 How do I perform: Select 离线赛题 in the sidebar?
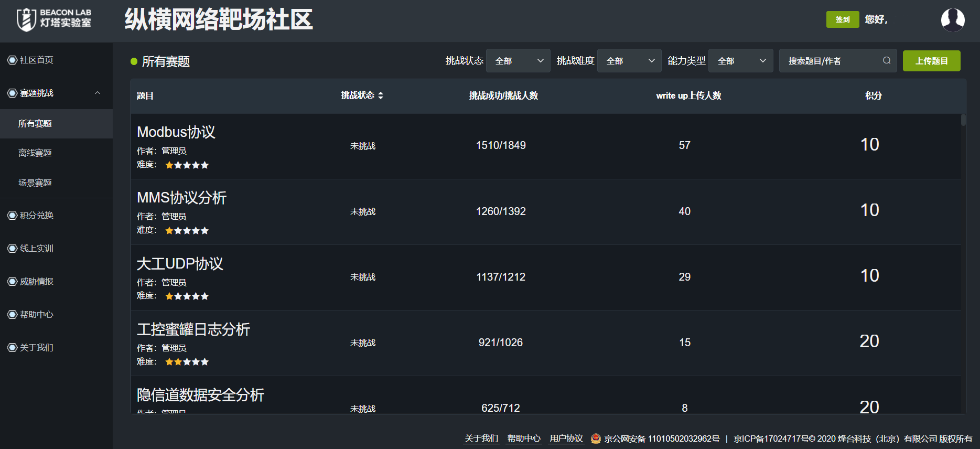click(35, 153)
